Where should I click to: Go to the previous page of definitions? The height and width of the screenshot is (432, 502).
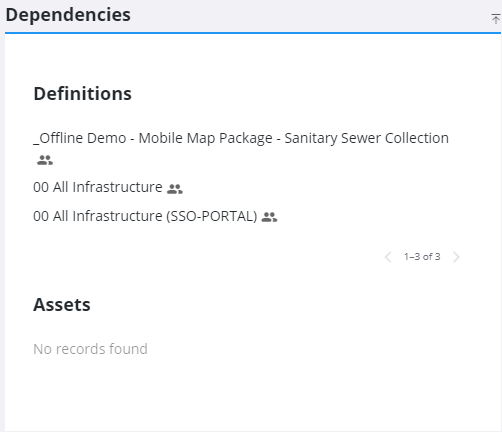(x=388, y=257)
